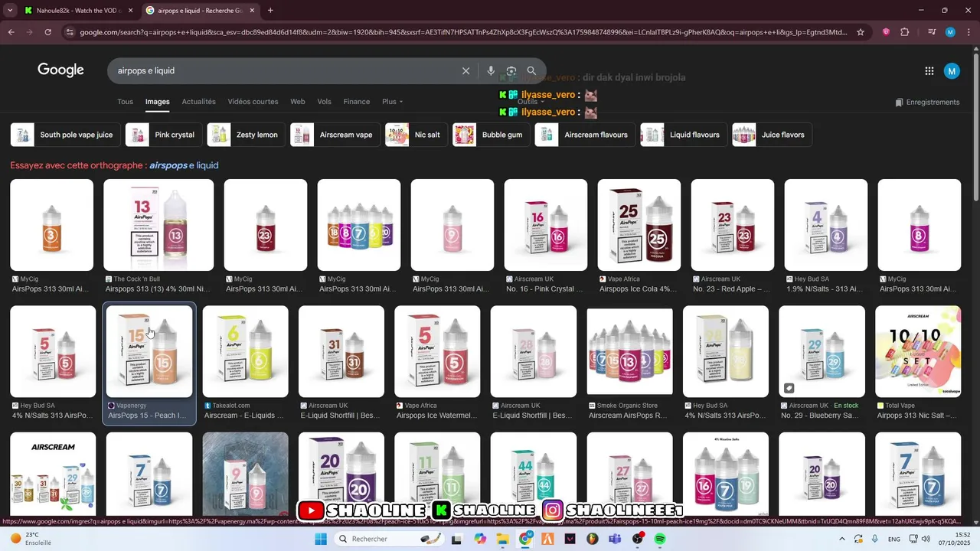The image size is (980, 551).
Task: Open Spotify from the taskbar
Action: coord(660,539)
